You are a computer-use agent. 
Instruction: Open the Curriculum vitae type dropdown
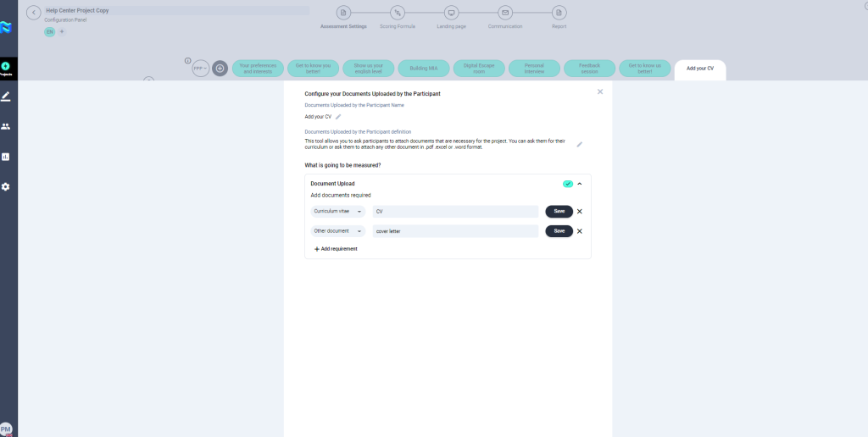click(337, 212)
